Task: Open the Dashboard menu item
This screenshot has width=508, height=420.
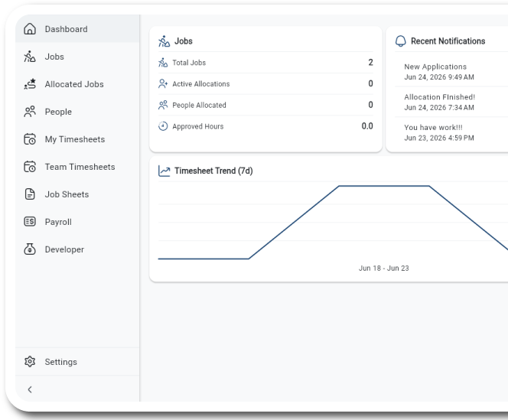Action: 77,29
